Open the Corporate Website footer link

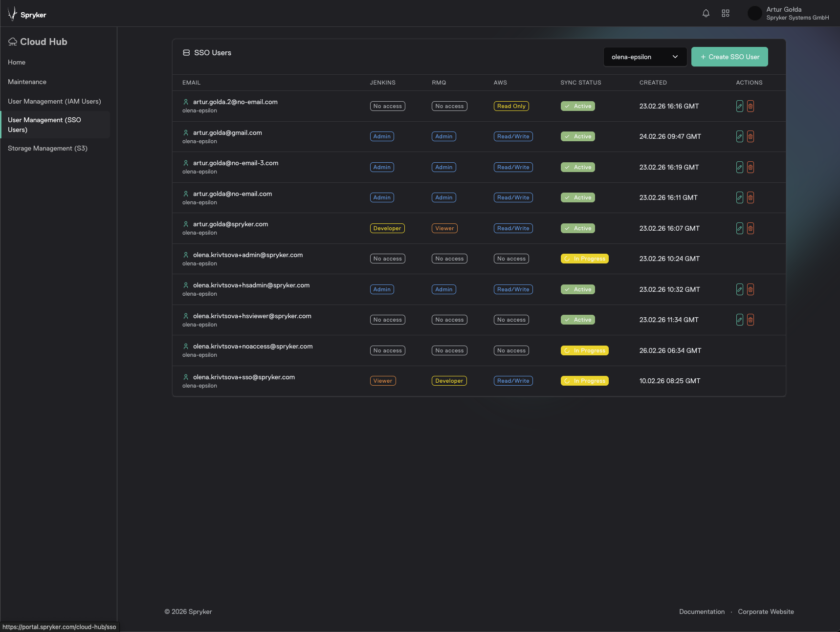coord(766,612)
